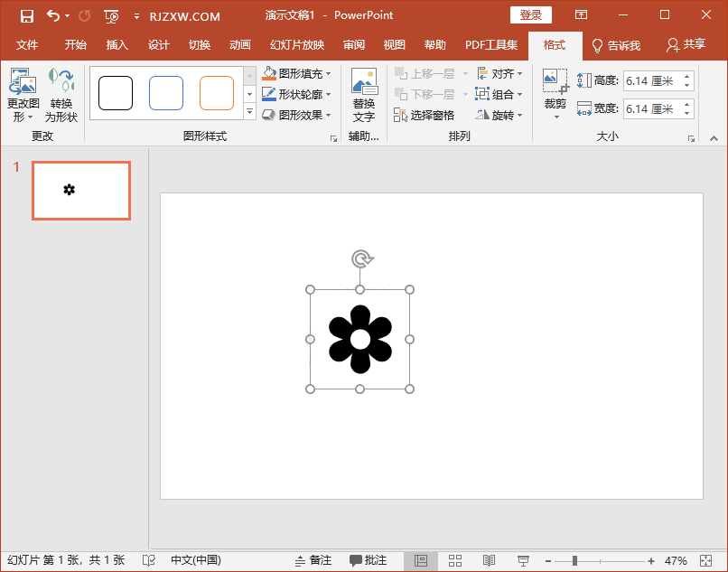The height and width of the screenshot is (572, 728).
Task: Start slideshow from status bar icon
Action: (523, 560)
